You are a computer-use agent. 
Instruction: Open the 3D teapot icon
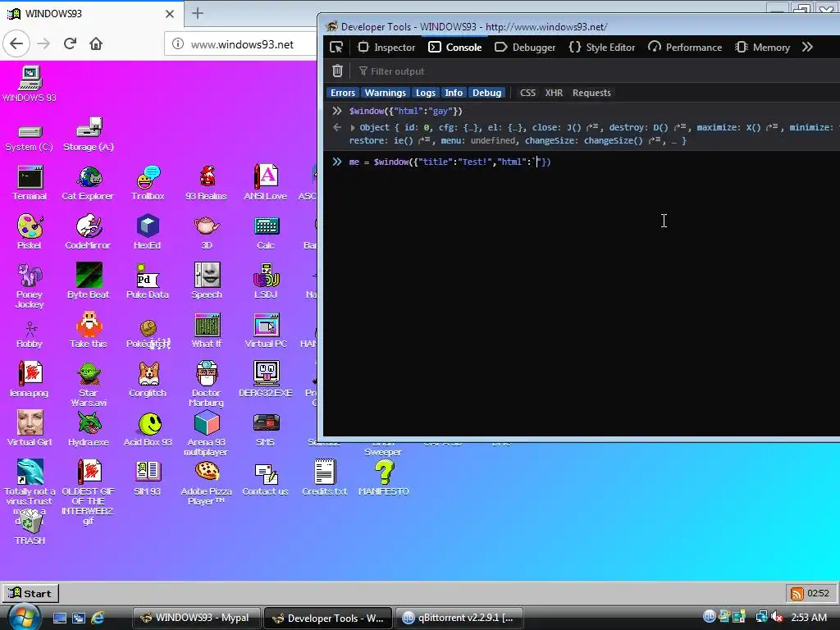point(207,232)
